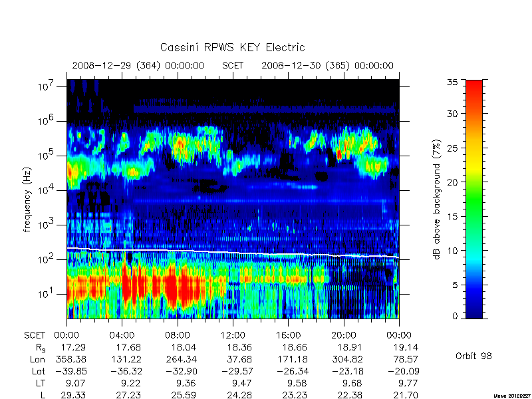This screenshot has height=399, width=532.
Task: Click the 10^6 frequency tick label
Action: point(47,121)
